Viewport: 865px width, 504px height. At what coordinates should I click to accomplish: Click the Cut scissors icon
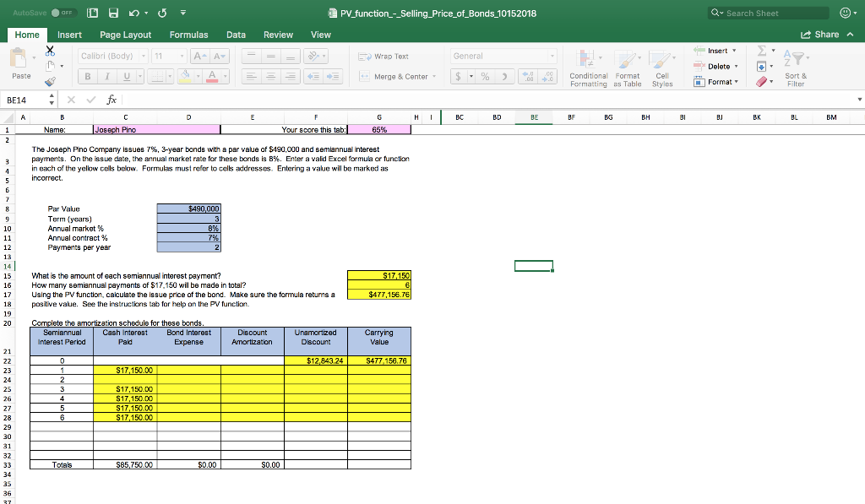[49, 52]
